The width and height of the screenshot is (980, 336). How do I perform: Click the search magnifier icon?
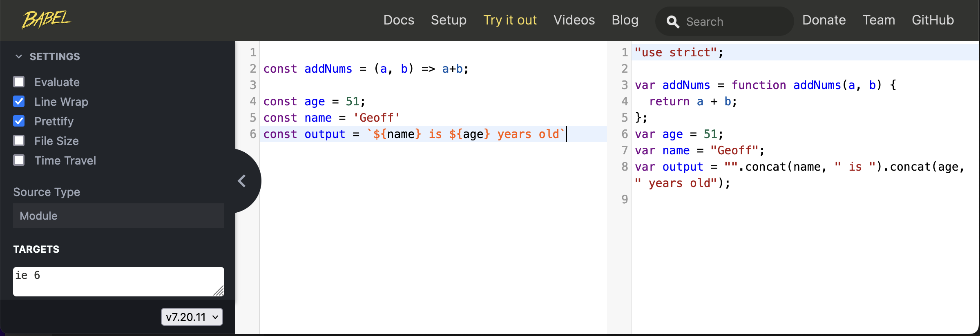coord(673,22)
